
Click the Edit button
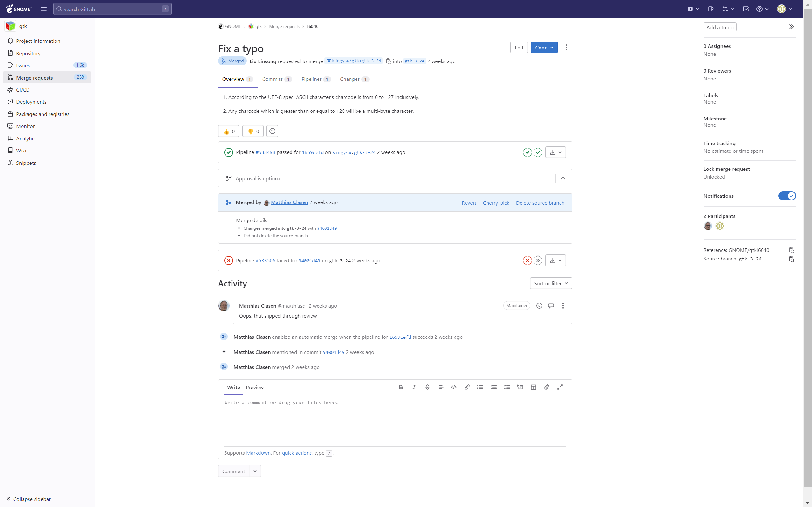(519, 48)
